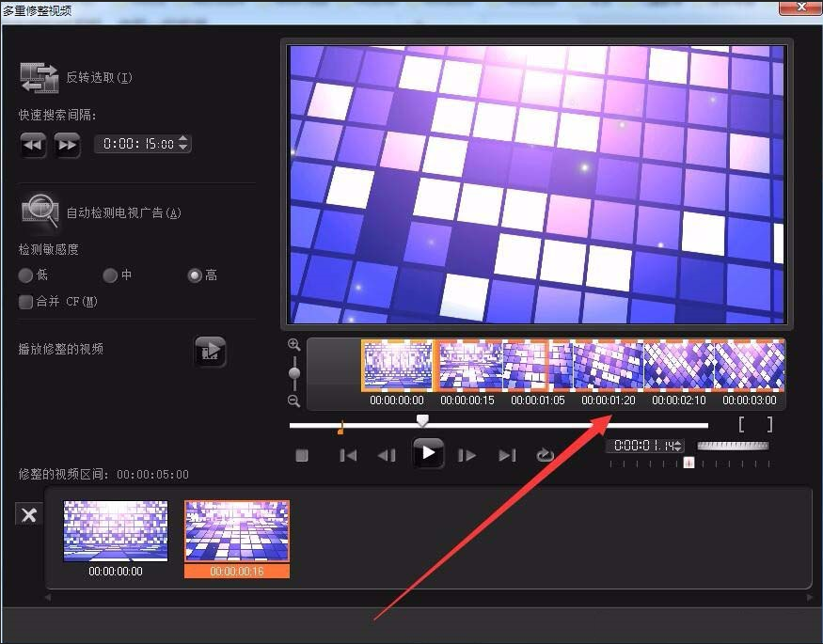Enable the repeat playback icon
Screen dimensions: 823x644
click(x=546, y=455)
